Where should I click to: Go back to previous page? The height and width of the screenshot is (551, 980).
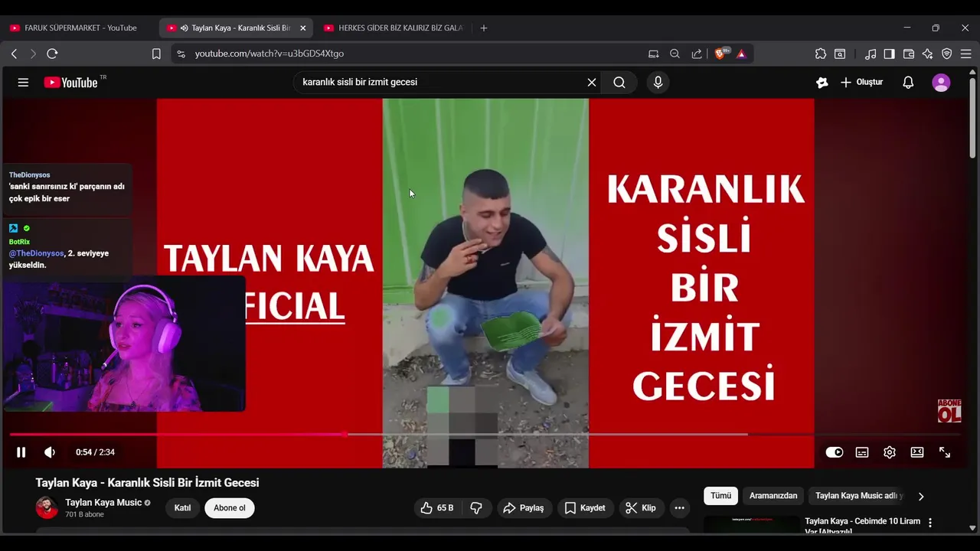pyautogui.click(x=14, y=54)
